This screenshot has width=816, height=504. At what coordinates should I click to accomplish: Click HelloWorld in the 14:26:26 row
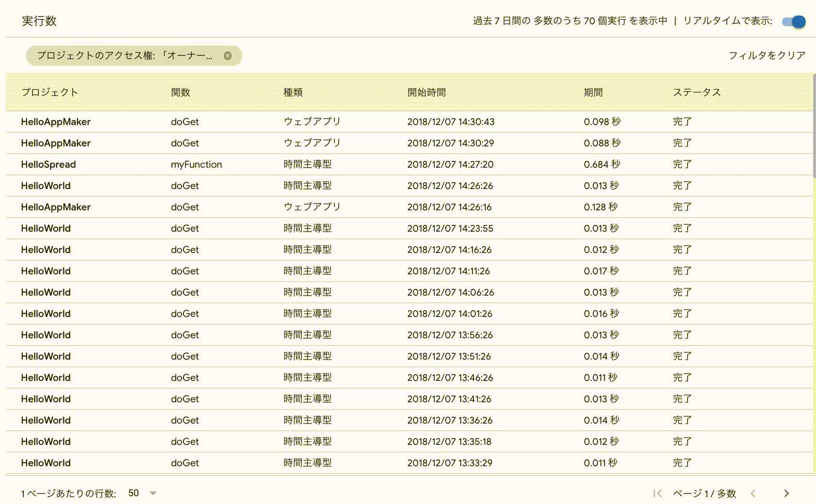[x=46, y=186]
